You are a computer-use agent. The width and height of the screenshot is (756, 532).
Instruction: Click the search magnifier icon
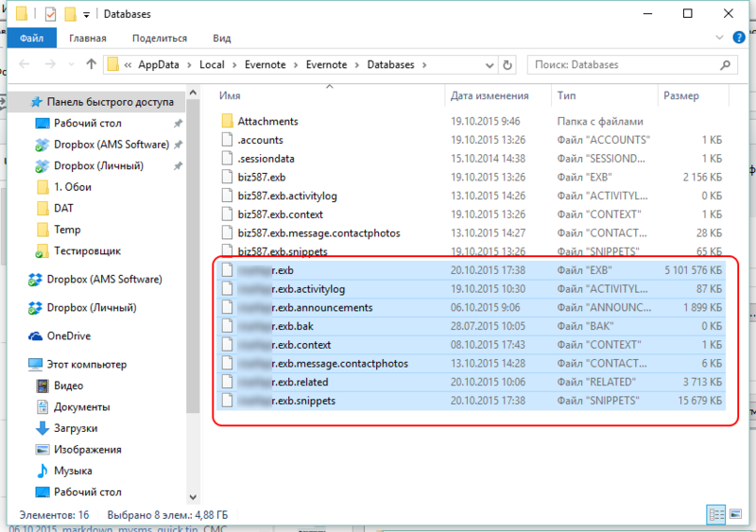[725, 64]
